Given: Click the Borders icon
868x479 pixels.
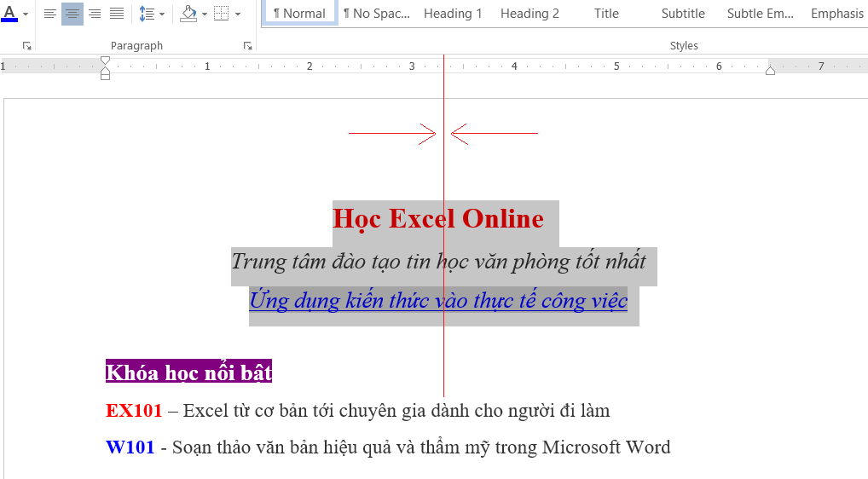Looking at the screenshot, I should 222,14.
